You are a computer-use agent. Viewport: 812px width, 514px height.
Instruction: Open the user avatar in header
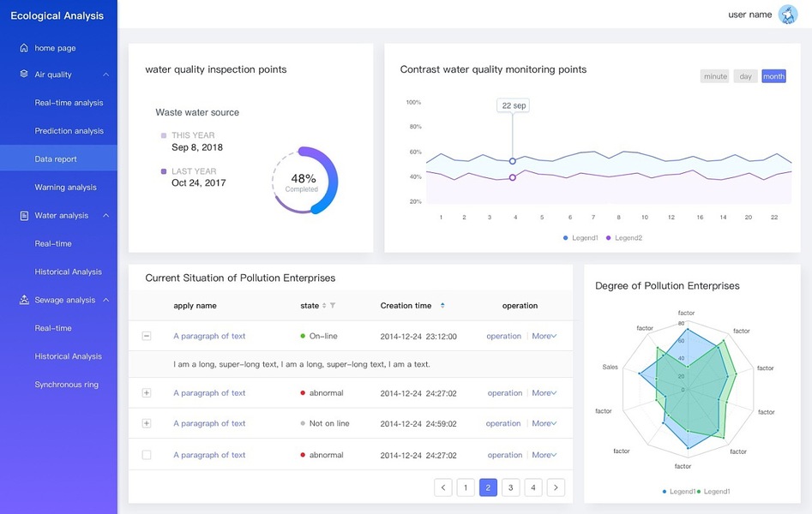787,15
